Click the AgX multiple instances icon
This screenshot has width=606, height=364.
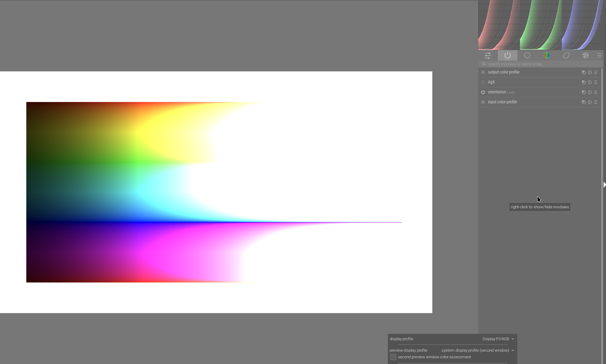click(x=584, y=82)
